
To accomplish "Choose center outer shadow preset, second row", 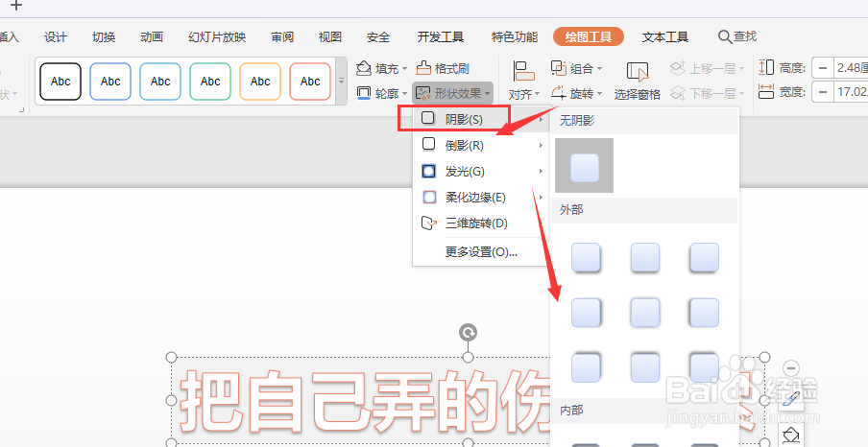I will click(x=645, y=312).
